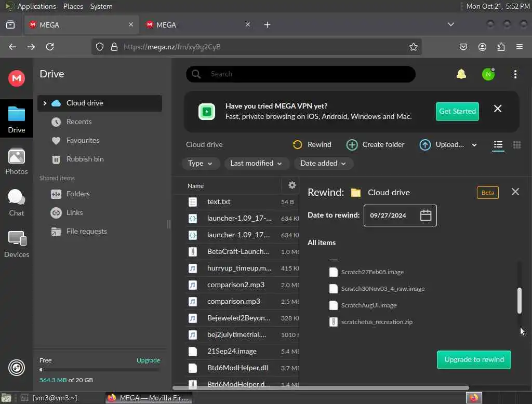Click the Rewind list scrollbar thumb
Image resolution: width=532 pixels, height=404 pixels.
519,301
